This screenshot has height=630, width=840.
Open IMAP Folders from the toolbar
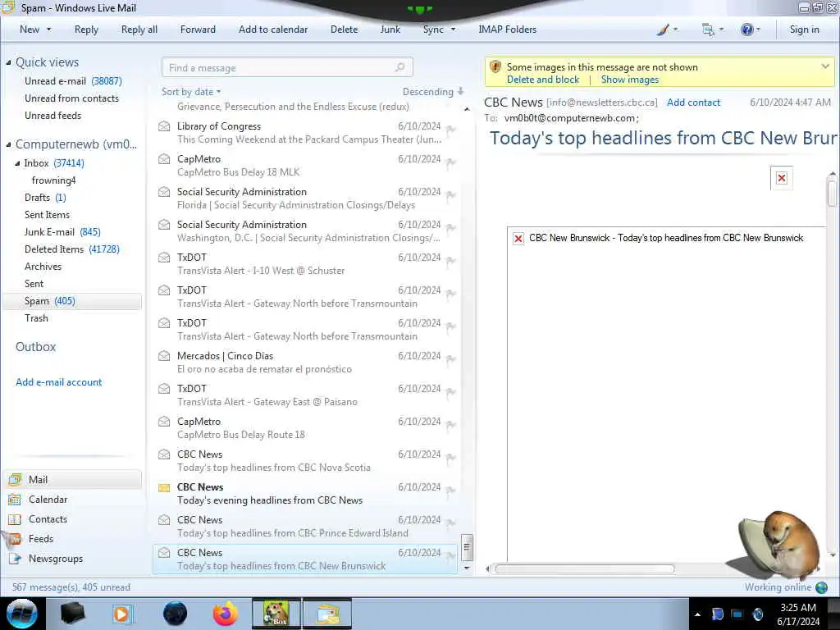coord(507,30)
